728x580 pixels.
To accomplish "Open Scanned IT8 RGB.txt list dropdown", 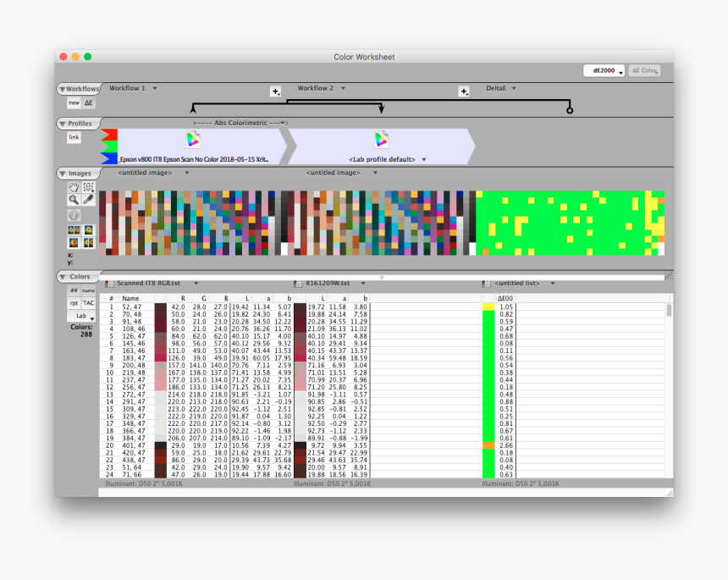I will pos(196,284).
